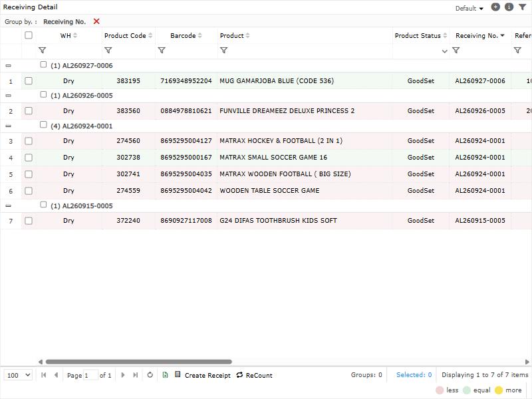Check group AL260927-0006 checkbox
Image resolution: width=532 pixels, height=399 pixels.
tap(43, 64)
